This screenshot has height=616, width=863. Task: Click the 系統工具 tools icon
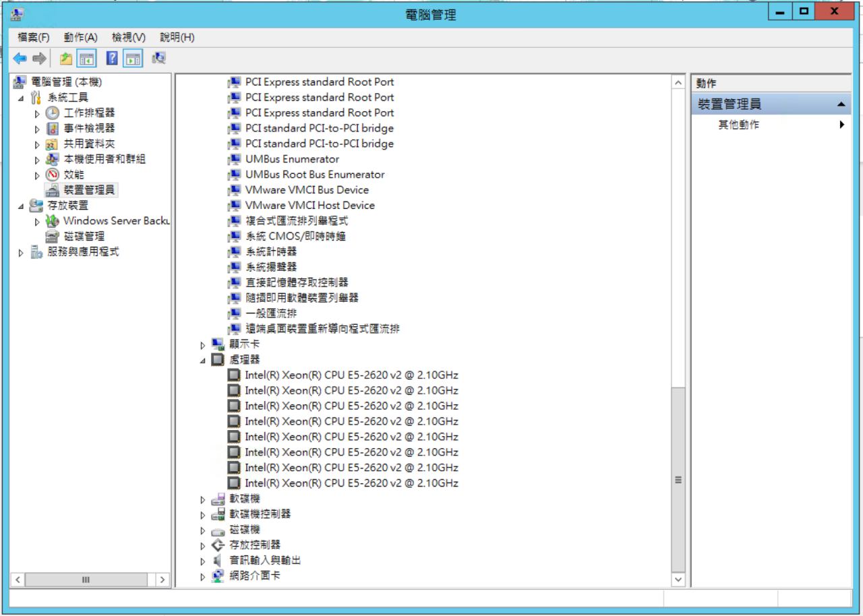[37, 97]
